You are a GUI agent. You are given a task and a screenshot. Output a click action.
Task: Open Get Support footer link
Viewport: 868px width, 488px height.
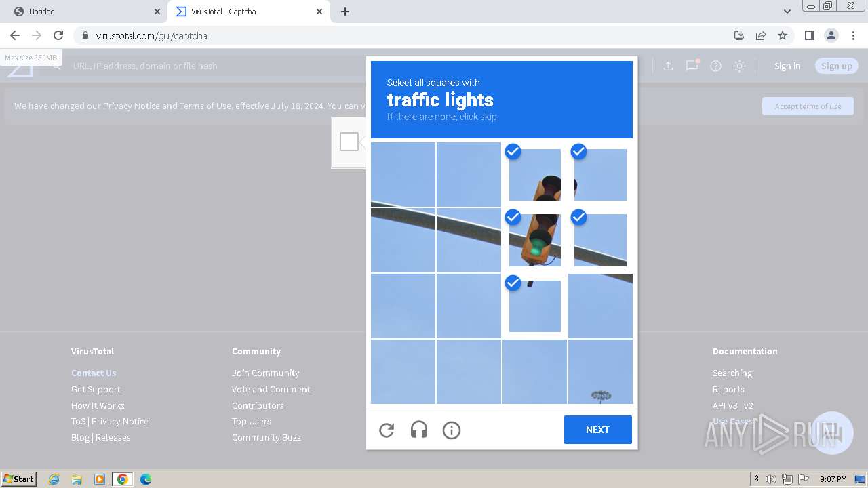[96, 389]
